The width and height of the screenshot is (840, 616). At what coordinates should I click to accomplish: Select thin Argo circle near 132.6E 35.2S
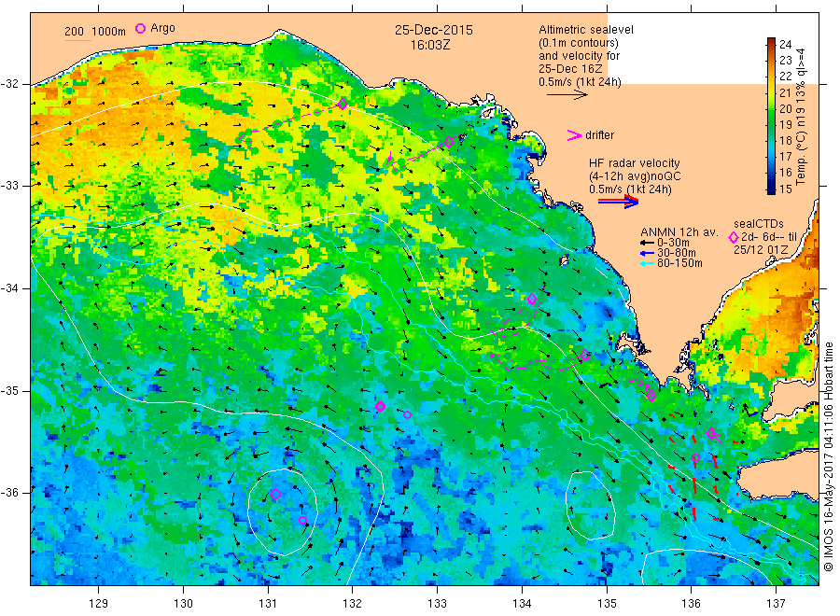coord(407,414)
